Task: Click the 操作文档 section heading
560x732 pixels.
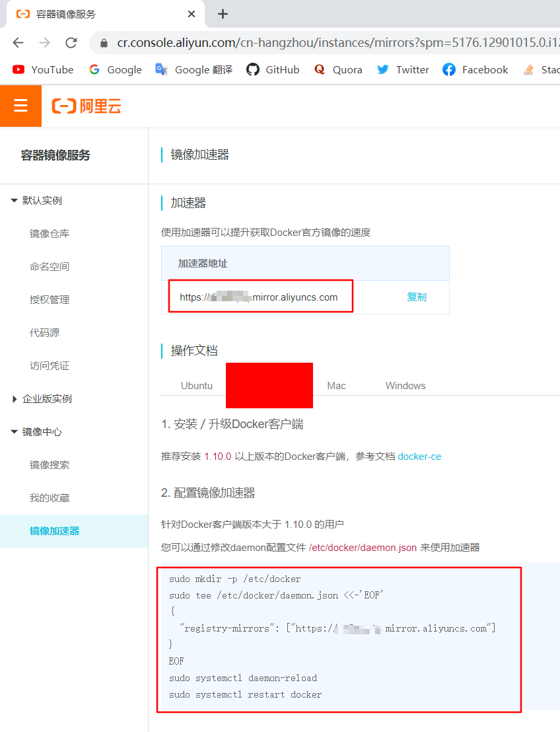Action: coord(194,351)
